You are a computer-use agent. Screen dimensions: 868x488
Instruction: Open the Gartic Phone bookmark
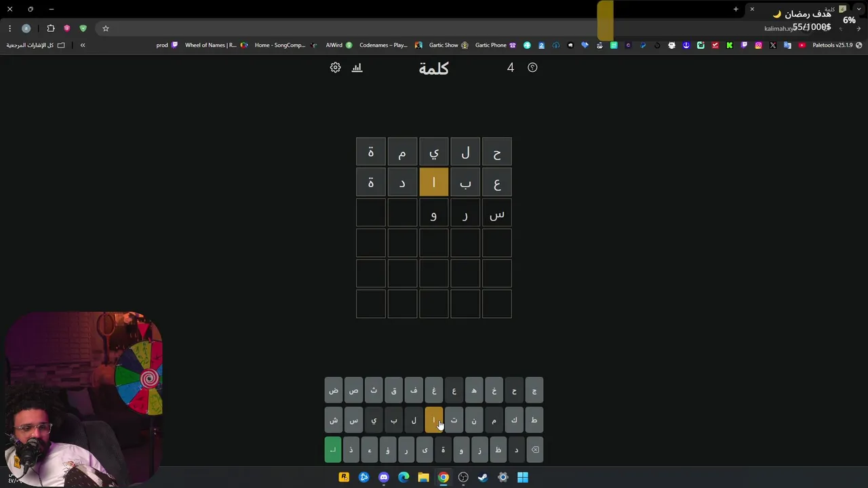tap(496, 45)
